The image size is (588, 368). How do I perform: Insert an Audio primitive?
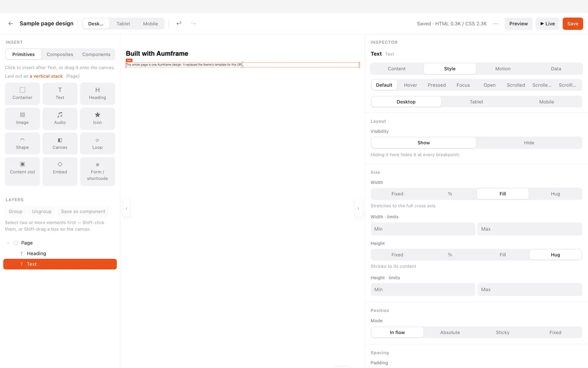pyautogui.click(x=60, y=118)
